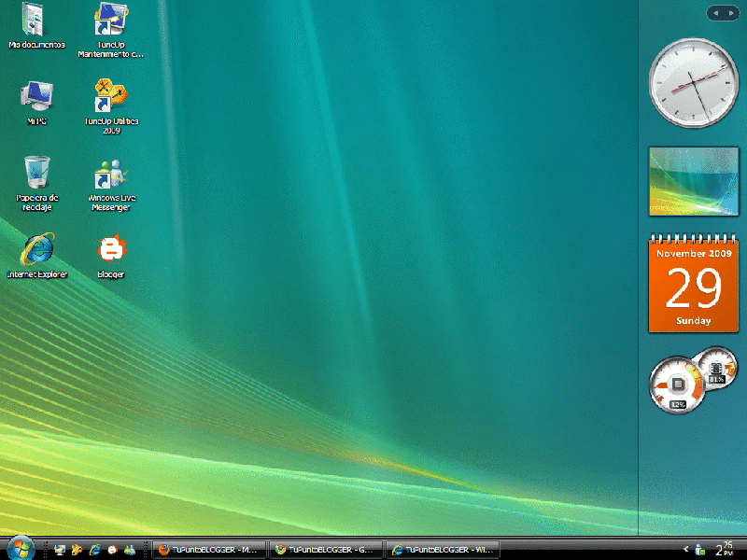The width and height of the screenshot is (747, 560).
Task: Click the sidebar next gadgets arrow
Action: 731,13
